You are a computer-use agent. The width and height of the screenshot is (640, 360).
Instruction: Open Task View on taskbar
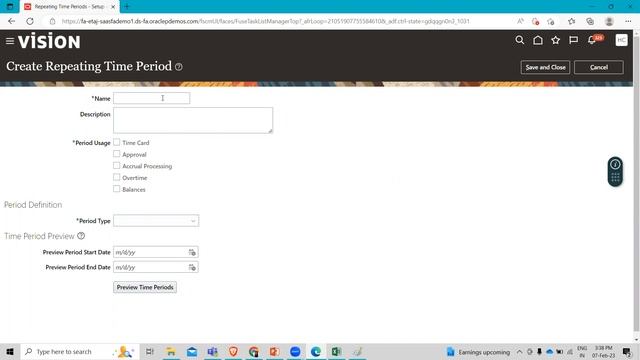click(x=150, y=351)
